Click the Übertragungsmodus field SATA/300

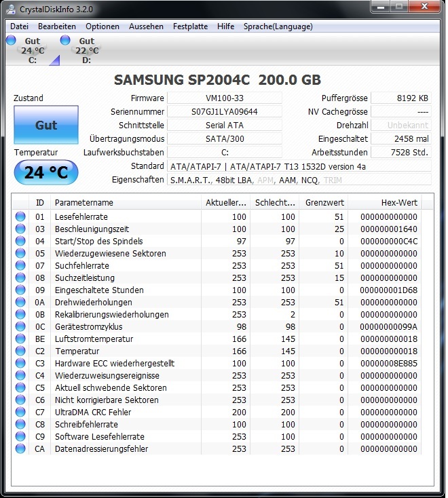pos(225,139)
